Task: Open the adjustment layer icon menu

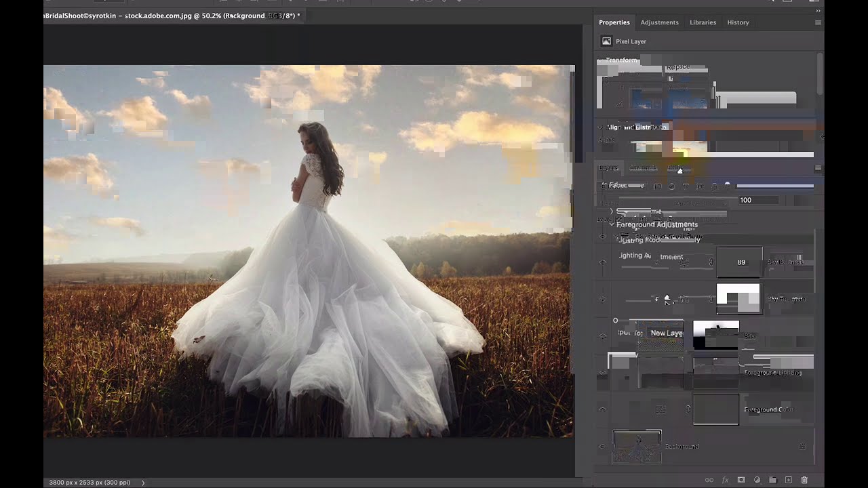Action: tap(757, 479)
